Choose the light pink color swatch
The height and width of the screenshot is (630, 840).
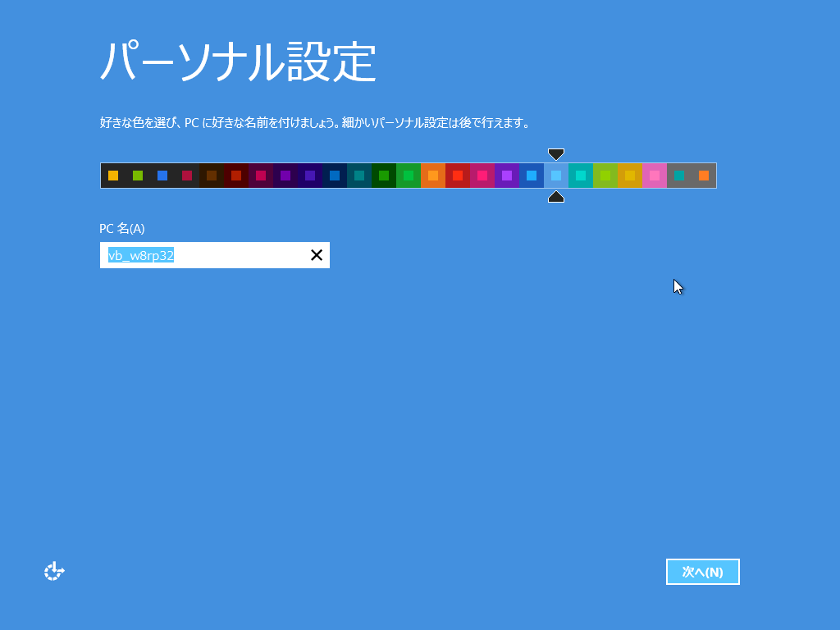[x=655, y=176]
